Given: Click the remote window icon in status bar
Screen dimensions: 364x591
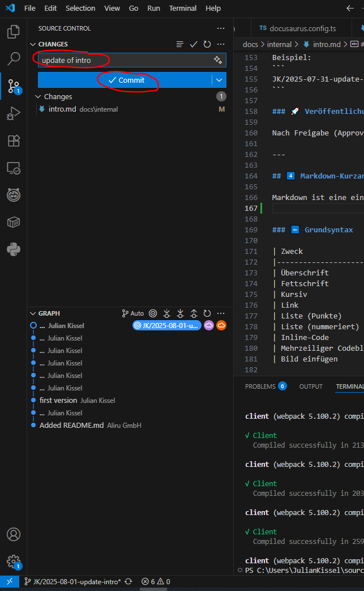Looking at the screenshot, I should pyautogui.click(x=10, y=581).
